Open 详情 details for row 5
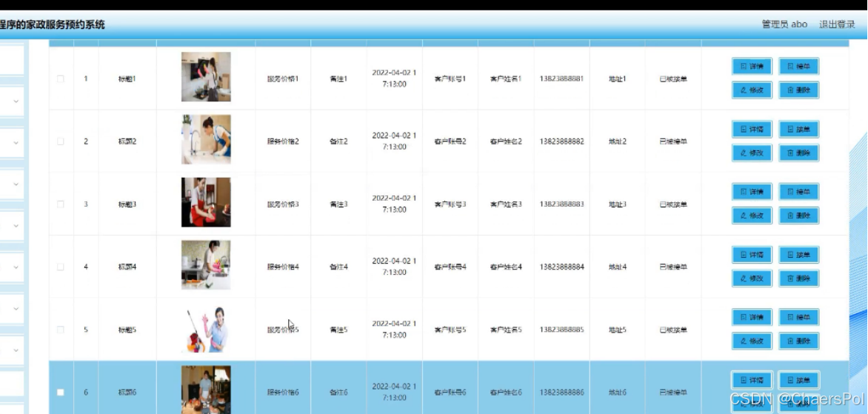The image size is (868, 414). point(752,318)
